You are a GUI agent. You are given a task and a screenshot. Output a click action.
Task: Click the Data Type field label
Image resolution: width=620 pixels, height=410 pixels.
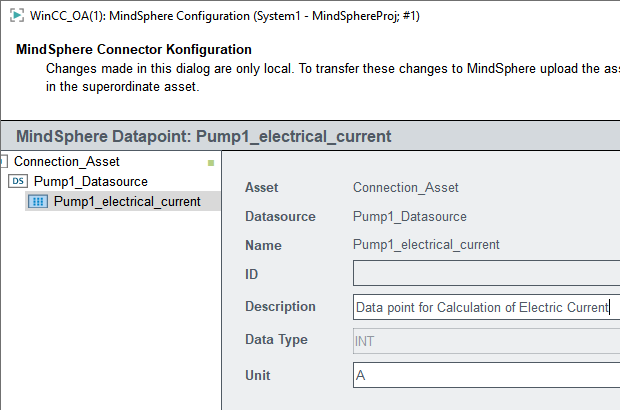coord(276,340)
